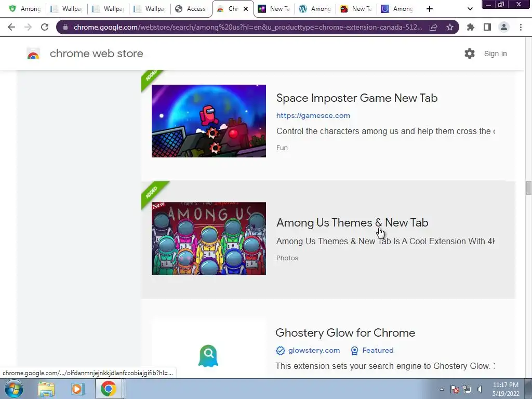This screenshot has height=399, width=532.
Task: Reload the page with the refresh icon
Action: click(x=45, y=27)
